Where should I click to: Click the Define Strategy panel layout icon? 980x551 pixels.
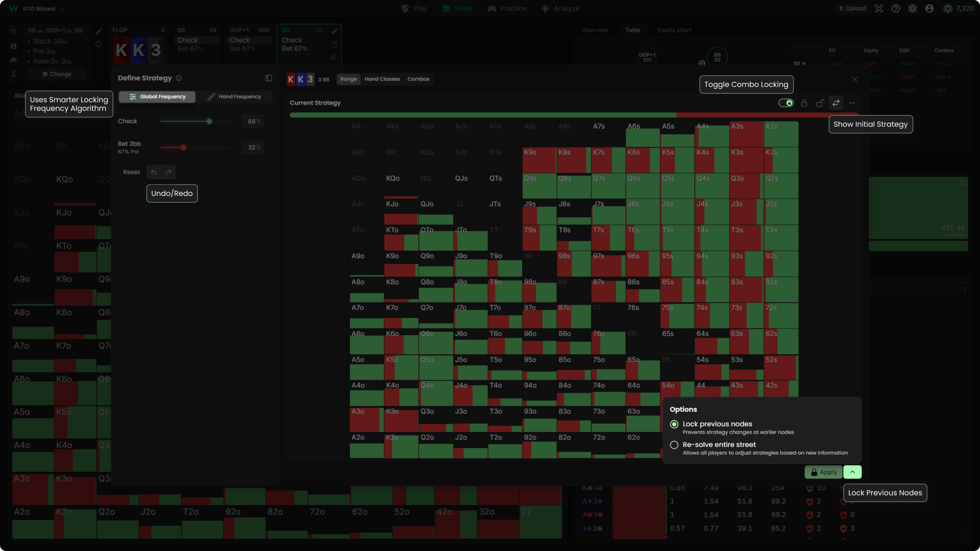pyautogui.click(x=269, y=78)
